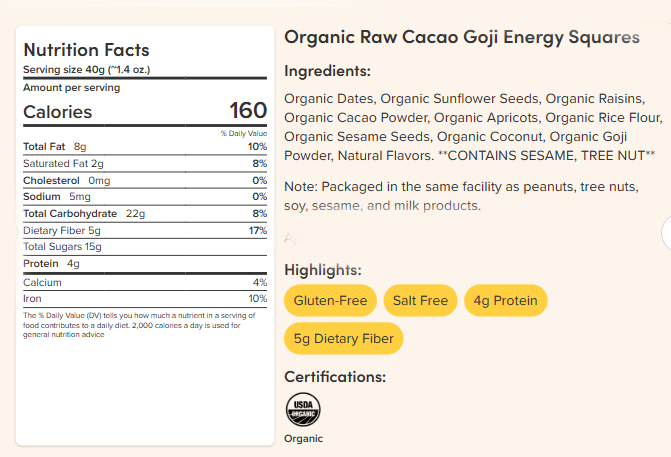Click the Nutrition Facts title
The height and width of the screenshot is (457, 671).
86,50
